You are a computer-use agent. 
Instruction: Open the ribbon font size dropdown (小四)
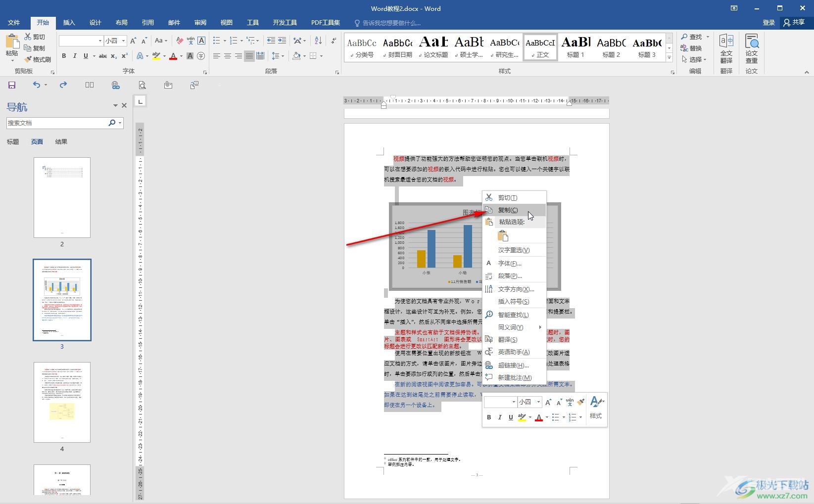coord(123,41)
